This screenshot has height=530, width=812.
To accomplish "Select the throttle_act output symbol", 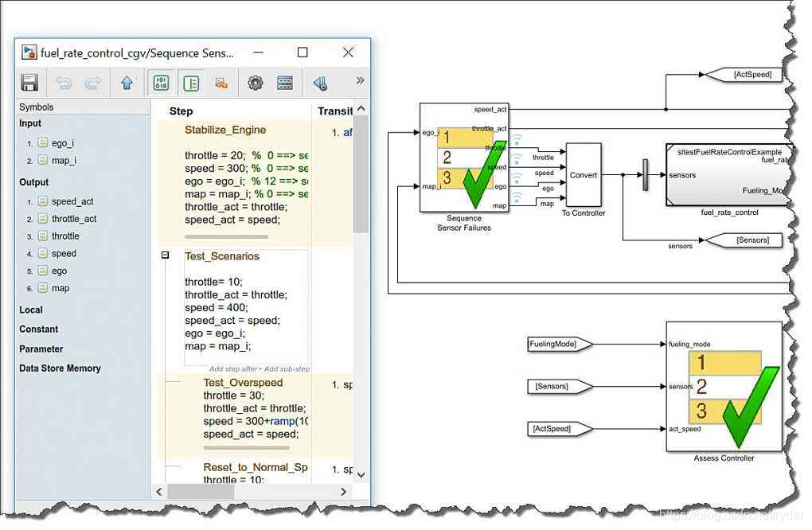I will 74,219.
